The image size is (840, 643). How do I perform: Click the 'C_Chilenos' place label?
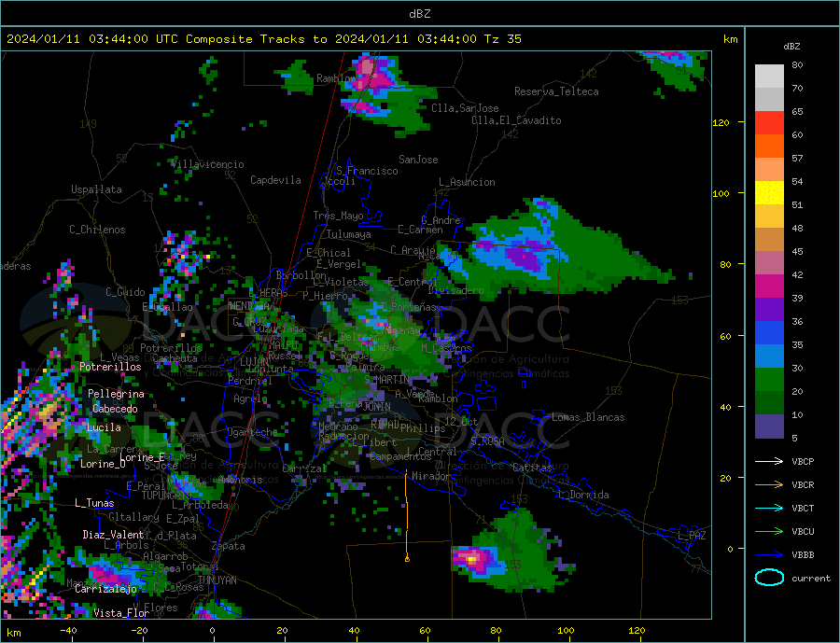pyautogui.click(x=97, y=230)
